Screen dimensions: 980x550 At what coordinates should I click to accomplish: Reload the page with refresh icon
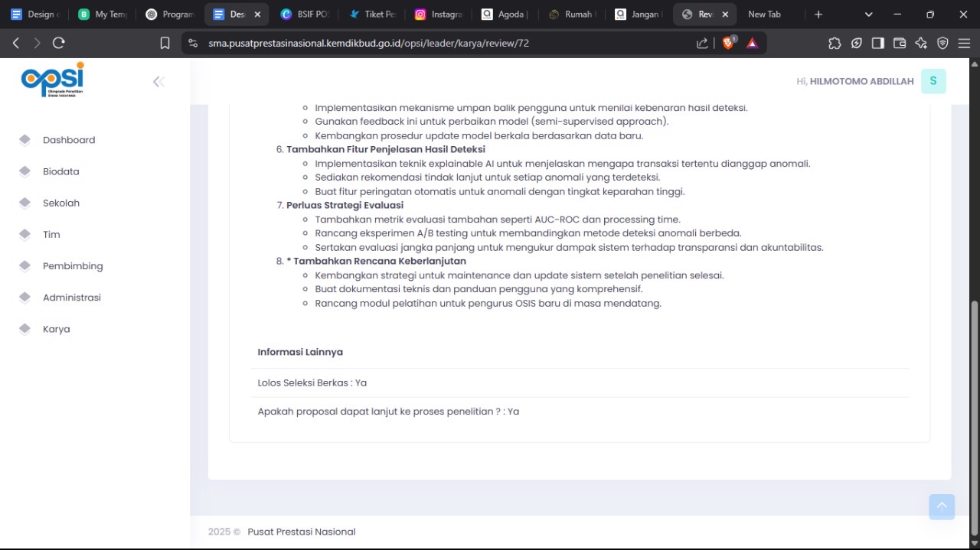coord(59,44)
